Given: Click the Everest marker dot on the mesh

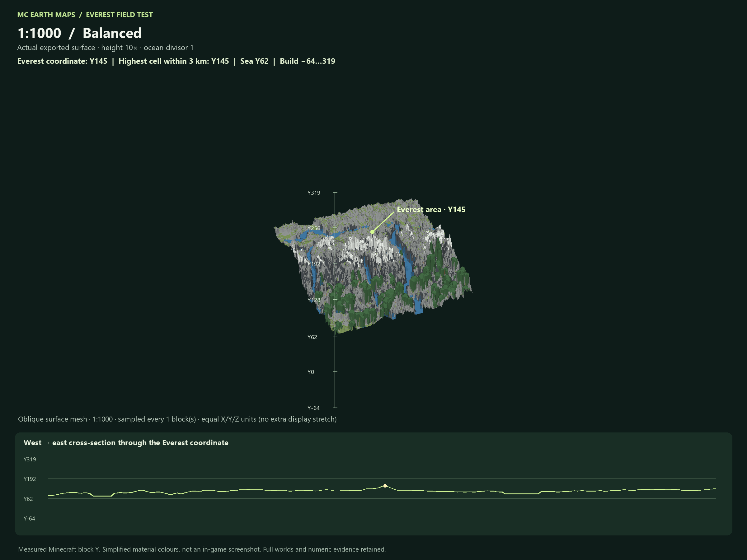Looking at the screenshot, I should 372,232.
